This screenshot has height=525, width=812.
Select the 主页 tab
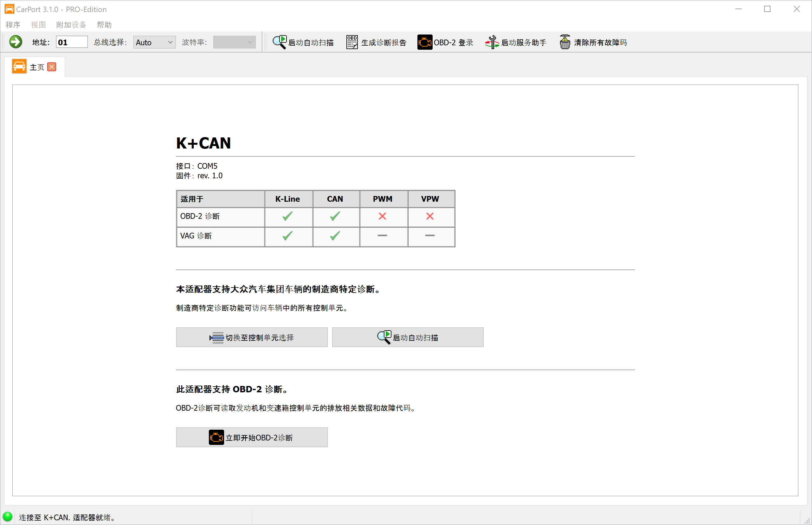click(x=37, y=67)
